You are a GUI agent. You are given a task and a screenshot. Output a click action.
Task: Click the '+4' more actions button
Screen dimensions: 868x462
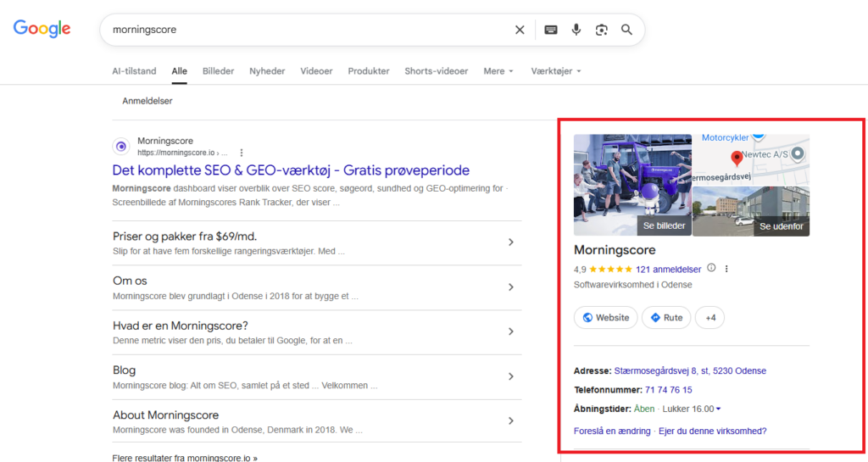tap(709, 318)
